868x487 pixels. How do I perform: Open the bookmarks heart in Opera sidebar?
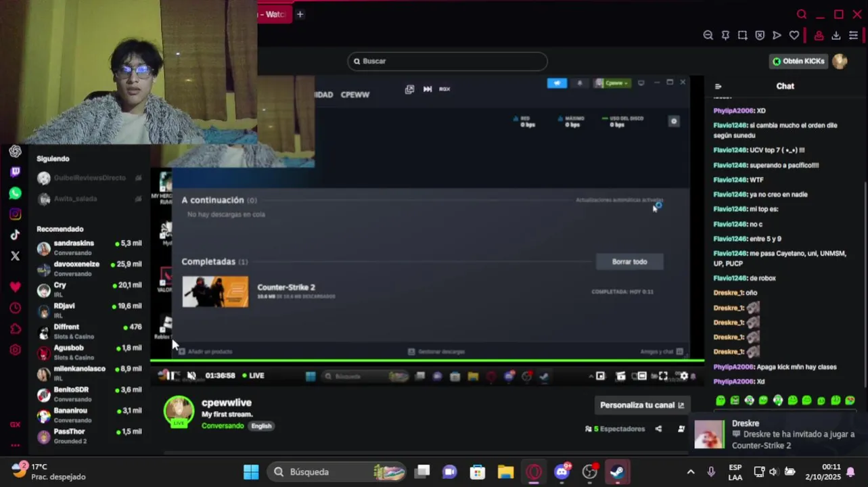point(15,287)
